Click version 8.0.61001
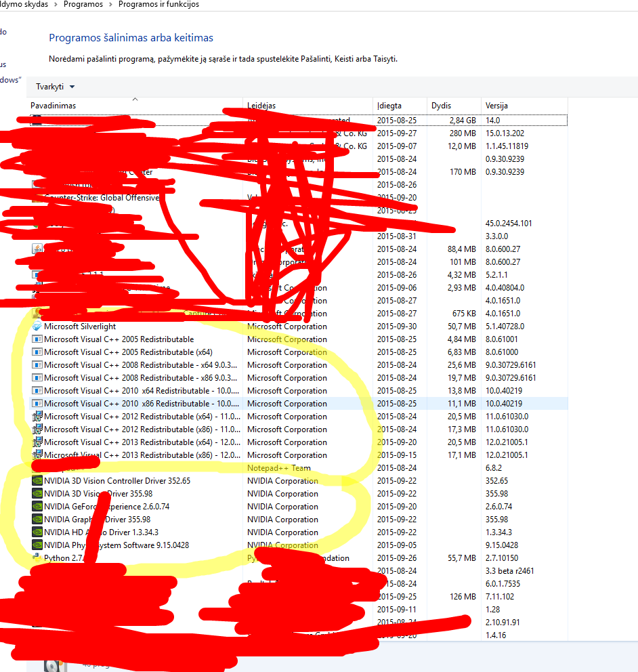The image size is (638, 672). (501, 339)
